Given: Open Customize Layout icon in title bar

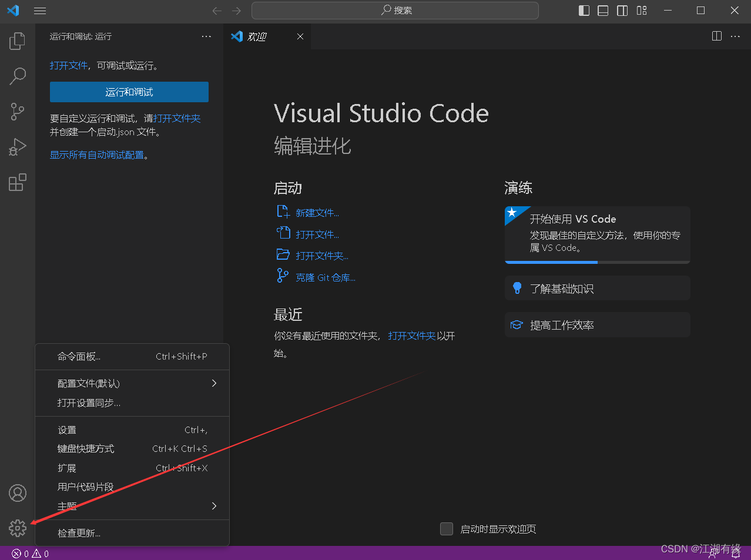Looking at the screenshot, I should (x=642, y=11).
